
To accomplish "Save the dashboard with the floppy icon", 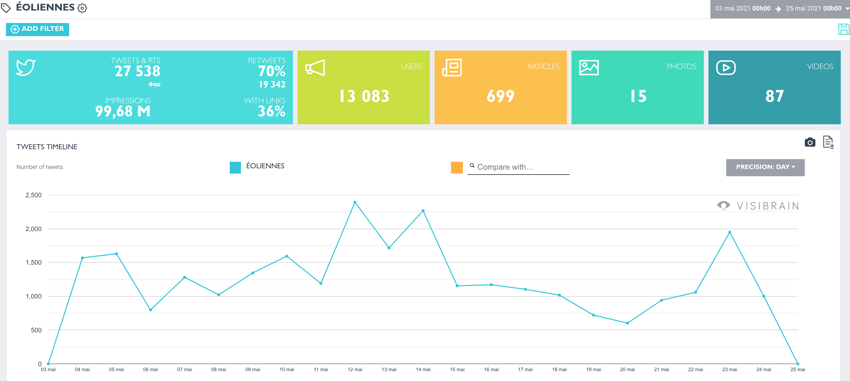I will [x=843, y=29].
